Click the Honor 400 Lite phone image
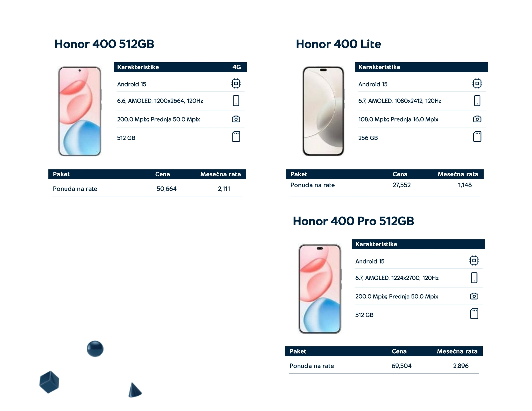This screenshot has width=532, height=411. [x=323, y=111]
